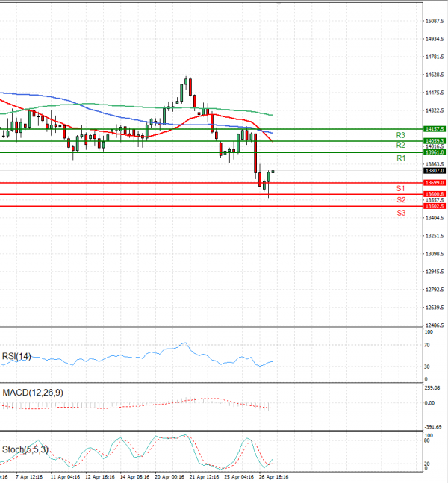Click the 12945.5 price axis value

[x=435, y=272]
